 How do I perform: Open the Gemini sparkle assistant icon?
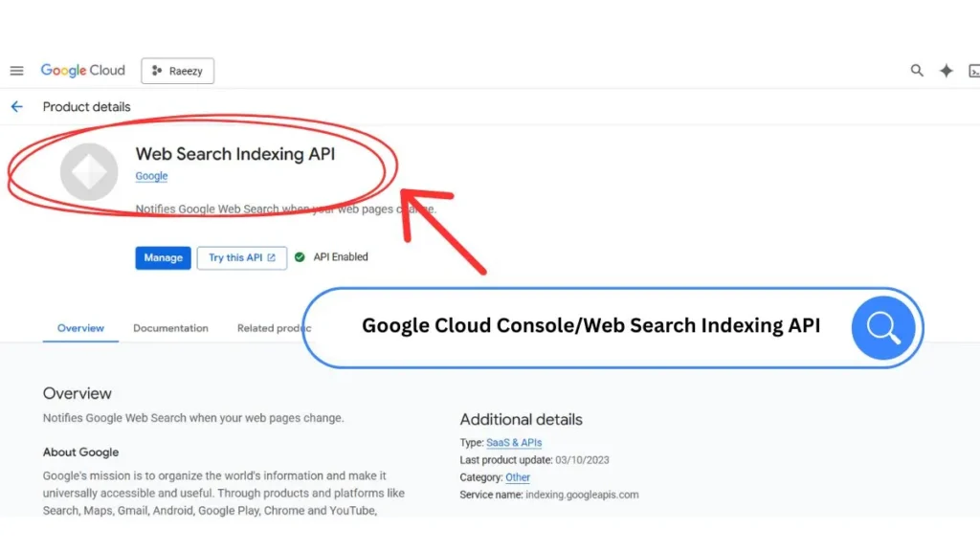pyautogui.click(x=947, y=71)
